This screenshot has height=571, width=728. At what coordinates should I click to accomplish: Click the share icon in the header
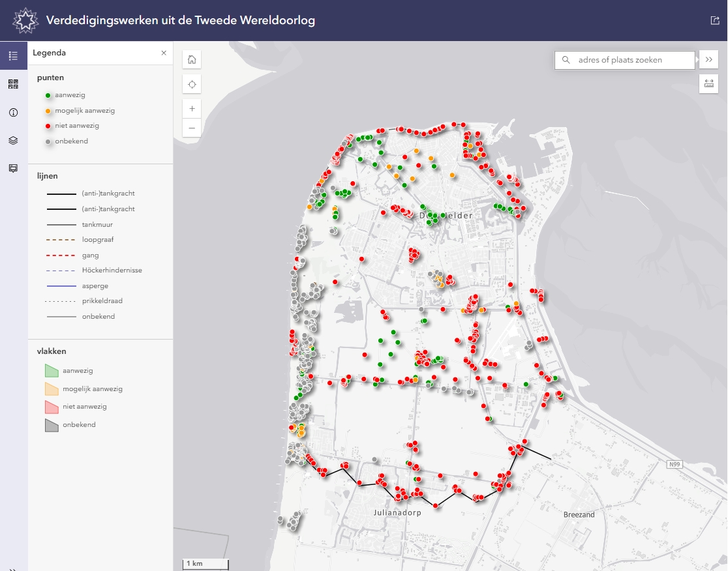tap(714, 20)
